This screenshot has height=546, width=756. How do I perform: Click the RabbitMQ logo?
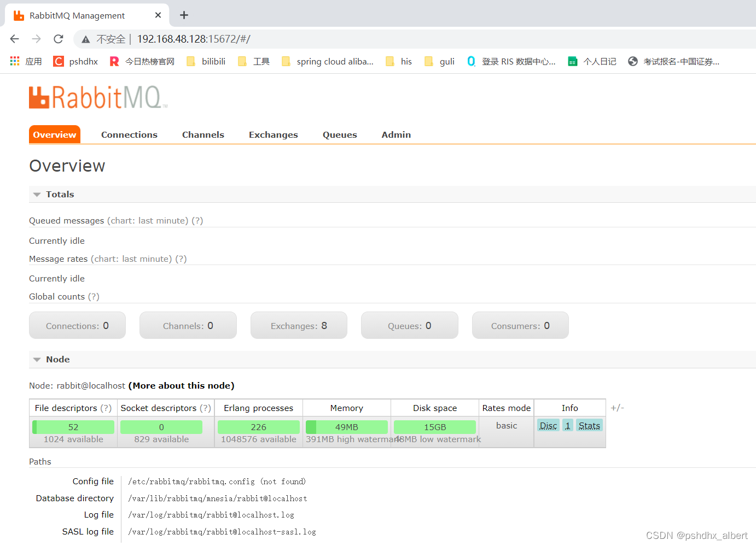click(98, 97)
